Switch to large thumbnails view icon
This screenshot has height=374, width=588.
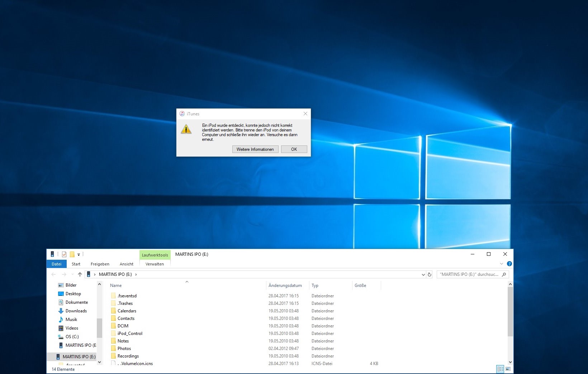[x=508, y=369]
